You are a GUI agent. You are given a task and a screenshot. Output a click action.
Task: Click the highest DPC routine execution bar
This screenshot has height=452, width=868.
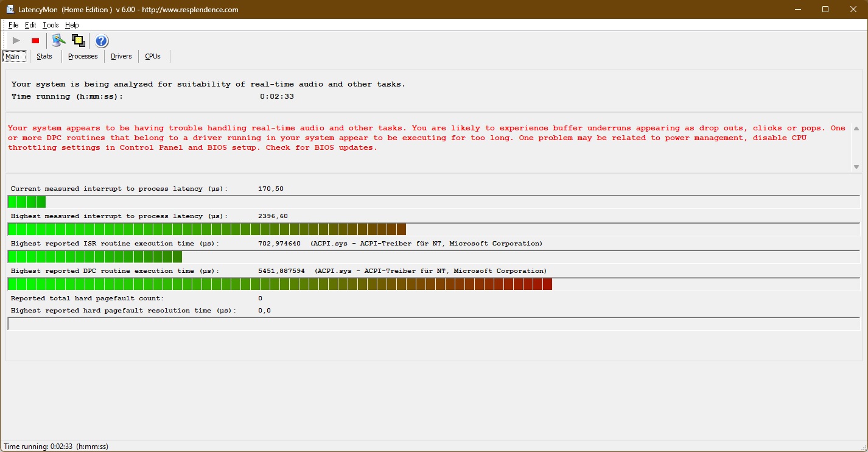[434, 284]
